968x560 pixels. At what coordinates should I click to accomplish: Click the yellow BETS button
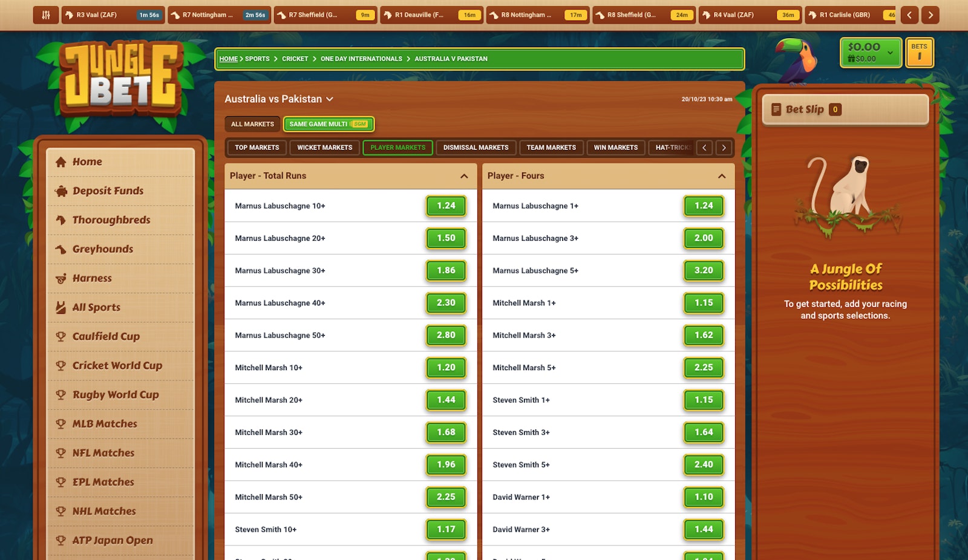(920, 53)
